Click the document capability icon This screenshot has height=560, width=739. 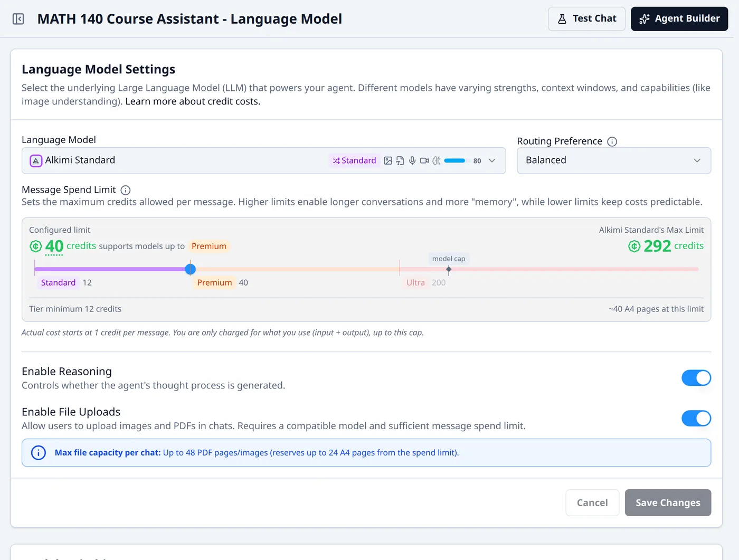pos(400,160)
